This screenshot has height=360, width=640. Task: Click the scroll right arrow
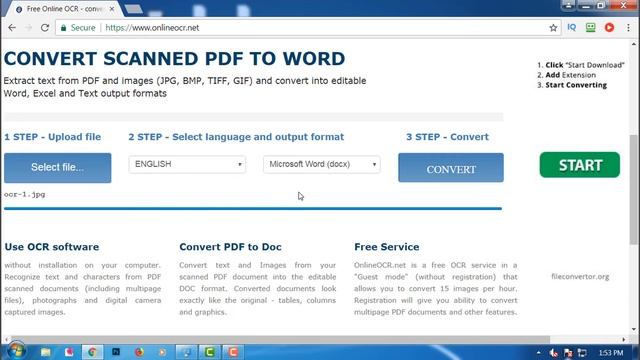(x=624, y=340)
